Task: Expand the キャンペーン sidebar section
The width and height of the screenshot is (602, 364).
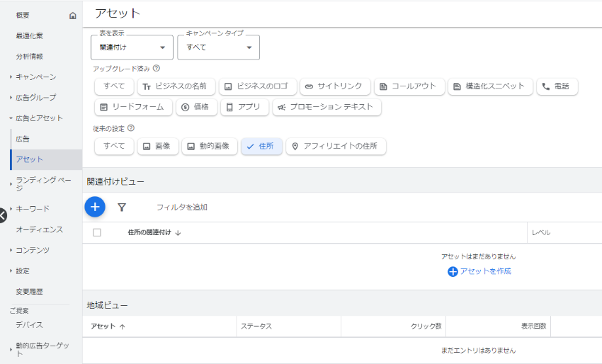Action: pos(35,76)
